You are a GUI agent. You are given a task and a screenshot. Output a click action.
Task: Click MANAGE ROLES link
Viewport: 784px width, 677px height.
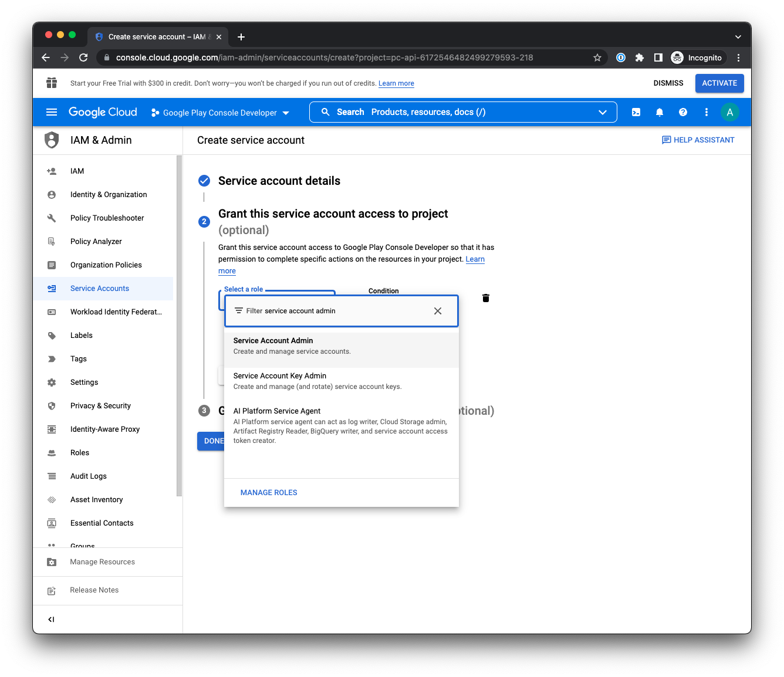tap(269, 493)
